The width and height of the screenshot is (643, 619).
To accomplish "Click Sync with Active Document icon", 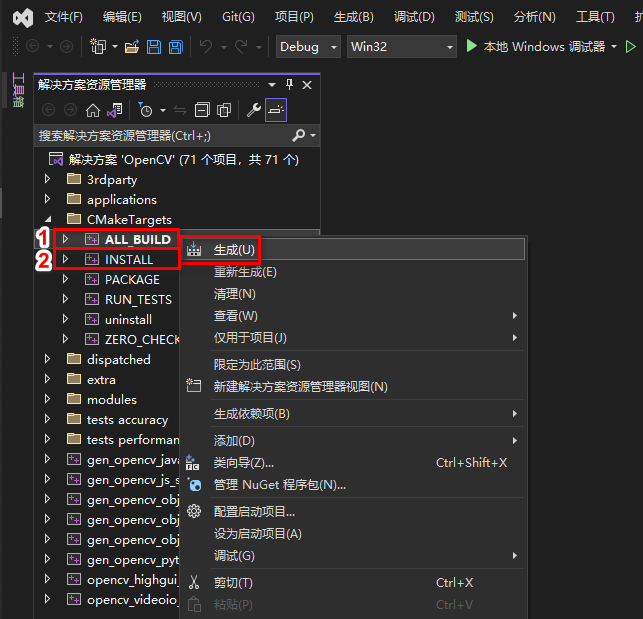I will point(180,110).
